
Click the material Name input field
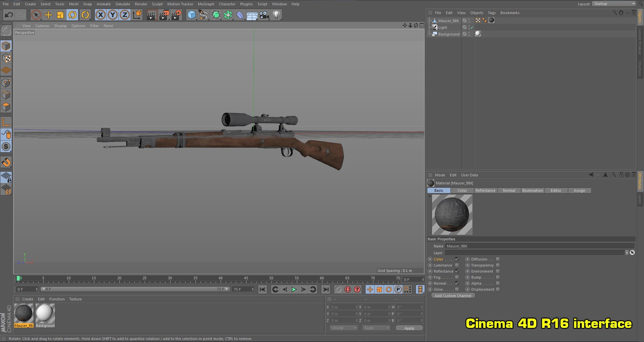coord(539,246)
